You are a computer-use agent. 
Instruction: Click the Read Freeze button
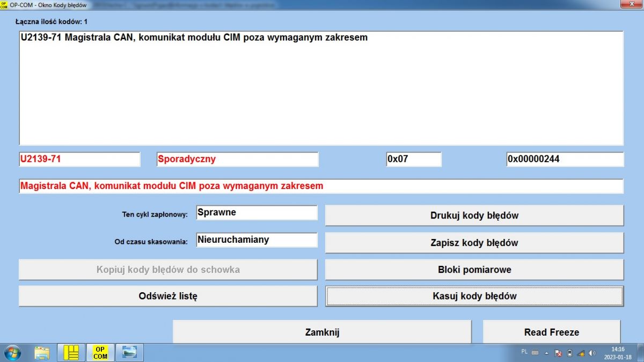552,332
